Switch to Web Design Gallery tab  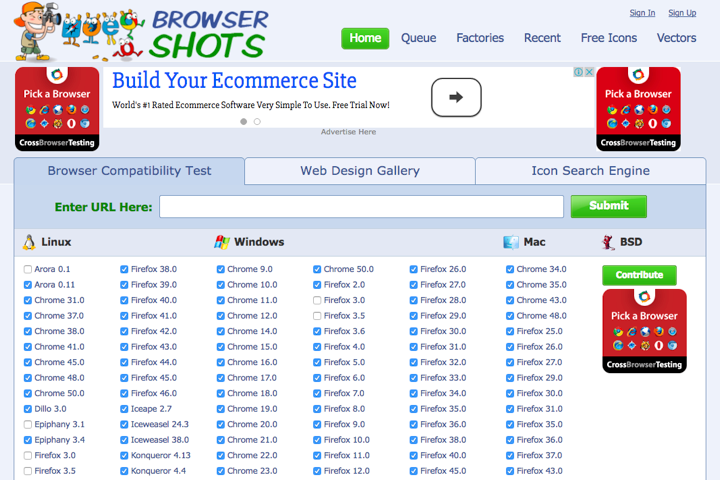pos(360,171)
